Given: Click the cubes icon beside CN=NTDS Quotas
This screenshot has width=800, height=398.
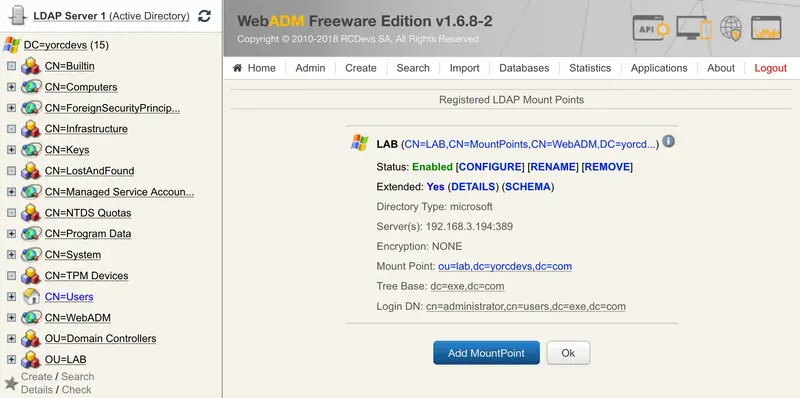Looking at the screenshot, I should (x=31, y=212).
